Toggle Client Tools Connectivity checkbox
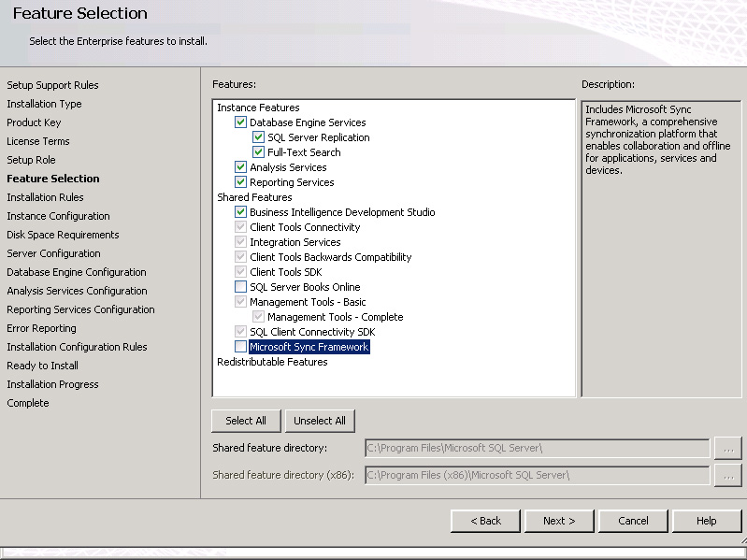 click(240, 227)
